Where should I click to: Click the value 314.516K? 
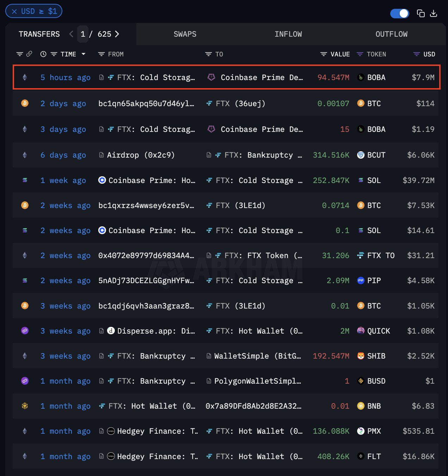click(x=331, y=155)
